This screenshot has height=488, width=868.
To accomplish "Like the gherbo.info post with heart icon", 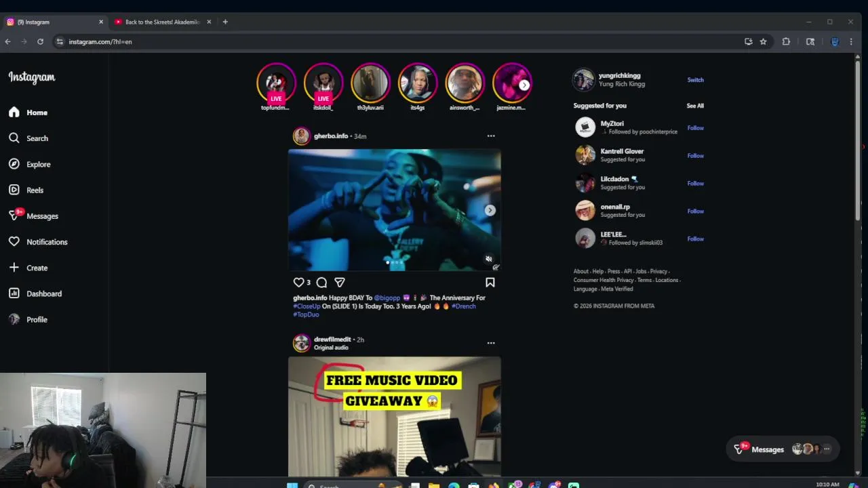I will pos(298,282).
